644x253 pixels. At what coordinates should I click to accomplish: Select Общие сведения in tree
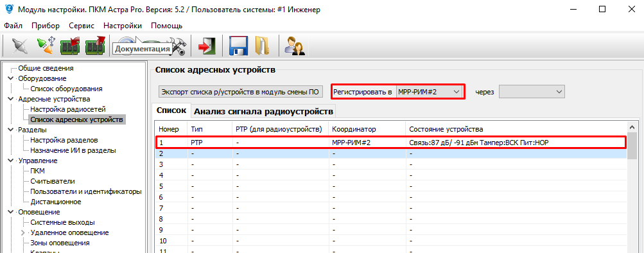tap(46, 68)
